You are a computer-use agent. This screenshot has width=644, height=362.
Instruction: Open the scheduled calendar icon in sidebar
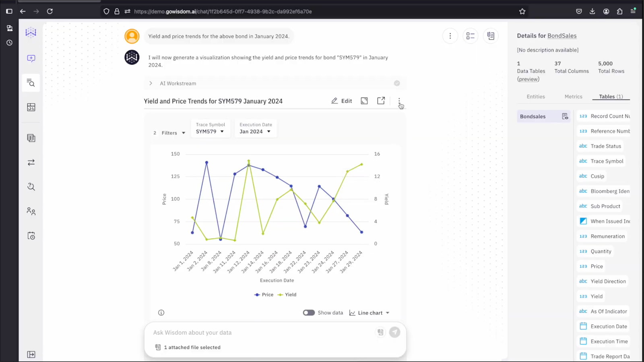pyautogui.click(x=31, y=236)
